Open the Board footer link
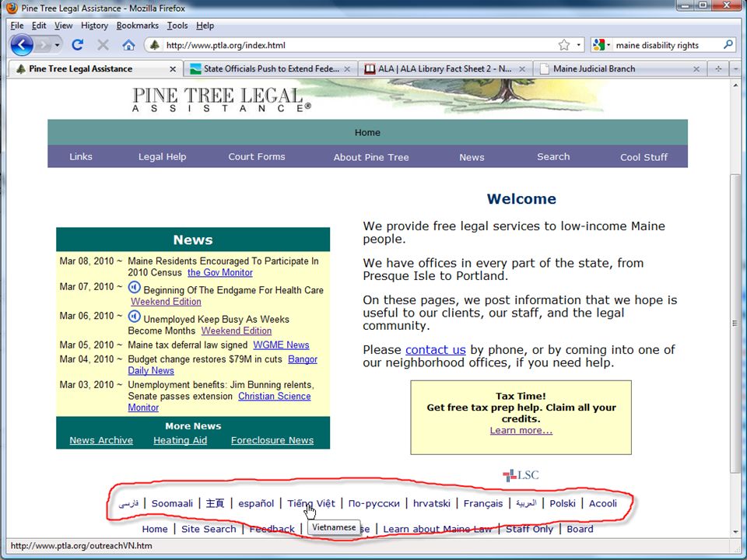 point(580,529)
